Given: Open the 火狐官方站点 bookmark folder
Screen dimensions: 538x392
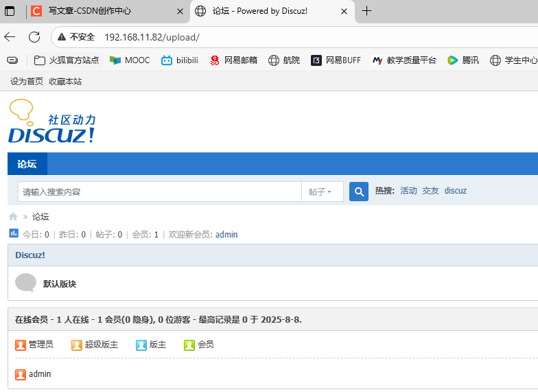Looking at the screenshot, I should coord(67,60).
